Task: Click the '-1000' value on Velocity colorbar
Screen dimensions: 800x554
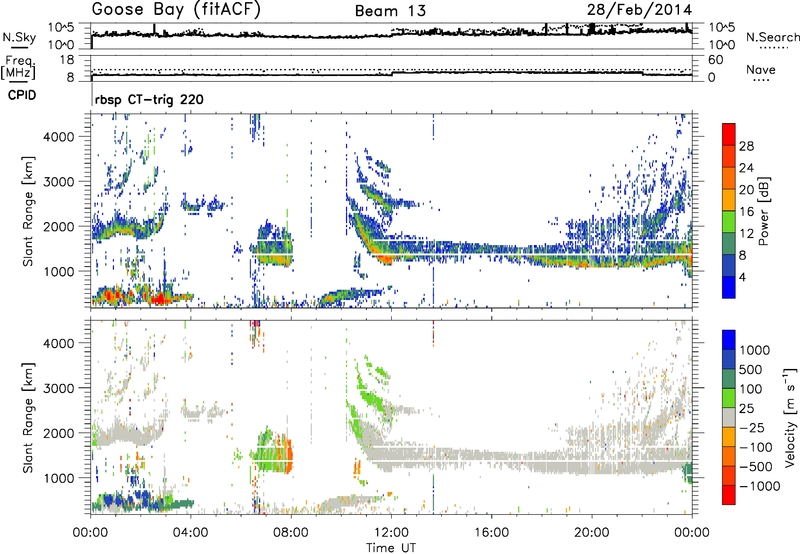Action: pyautogui.click(x=759, y=486)
